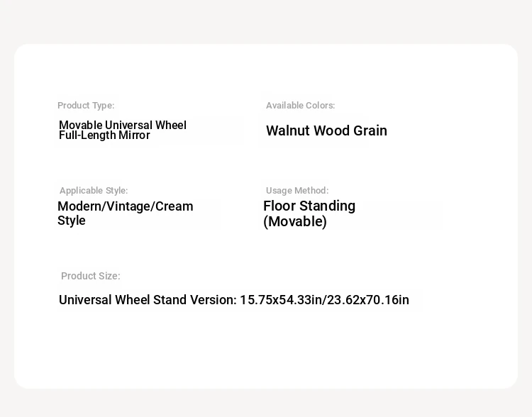Click the Available Colors label
Screen dimensions: 532x417
point(300,106)
